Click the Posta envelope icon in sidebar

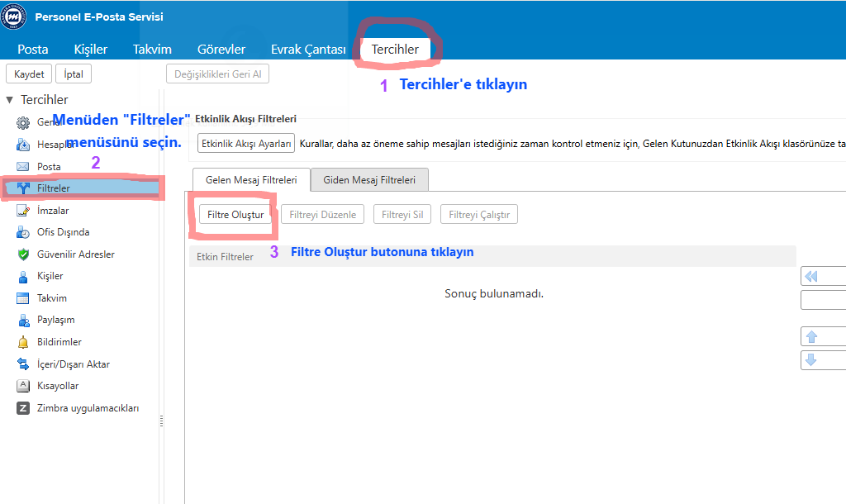click(22, 166)
